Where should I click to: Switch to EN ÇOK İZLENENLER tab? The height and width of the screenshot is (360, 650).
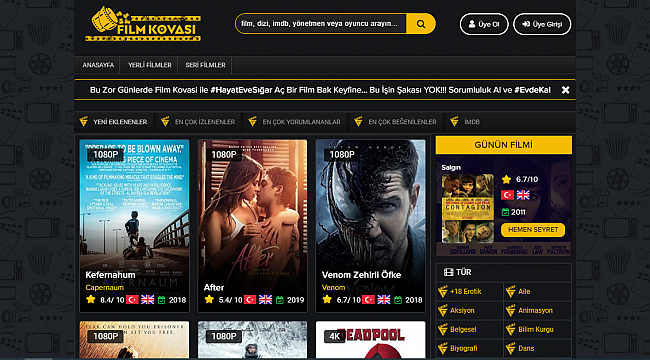pyautogui.click(x=198, y=122)
